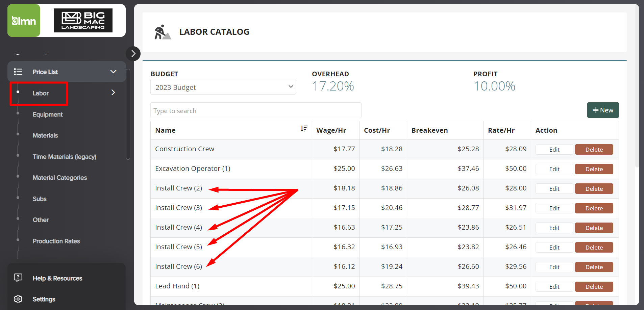
Task: Select the Excavation Operator (1) name
Action: pos(193,169)
